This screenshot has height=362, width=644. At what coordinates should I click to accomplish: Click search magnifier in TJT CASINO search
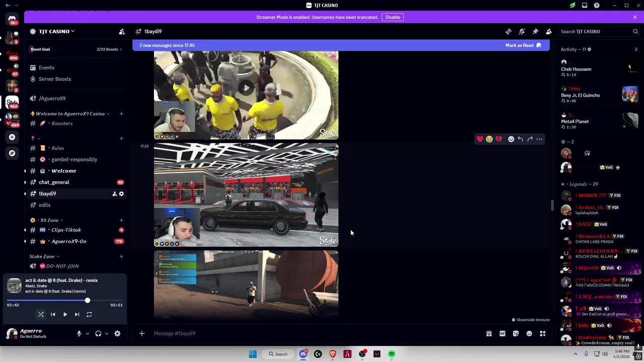[x=635, y=31]
